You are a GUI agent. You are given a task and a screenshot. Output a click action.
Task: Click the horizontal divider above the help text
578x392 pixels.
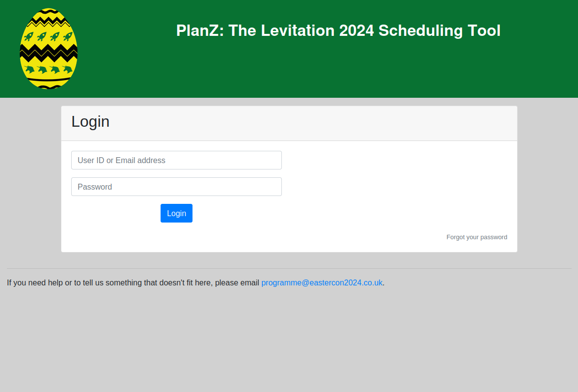289,269
